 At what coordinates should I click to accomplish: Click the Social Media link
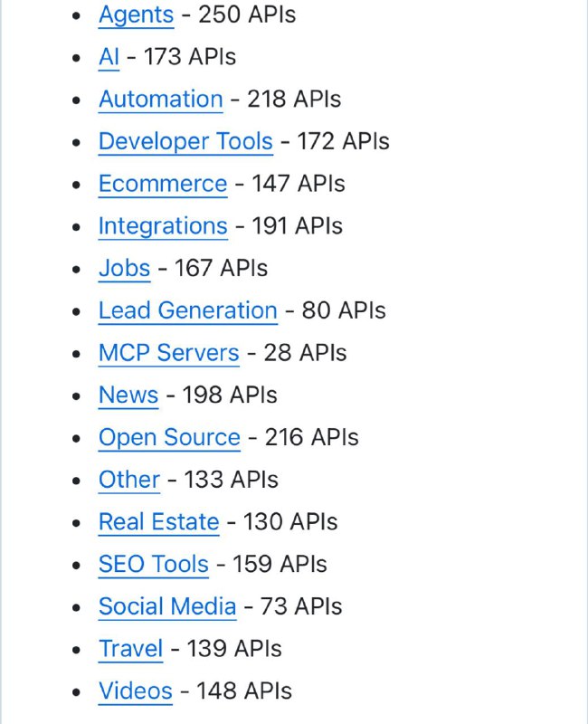[x=167, y=606]
